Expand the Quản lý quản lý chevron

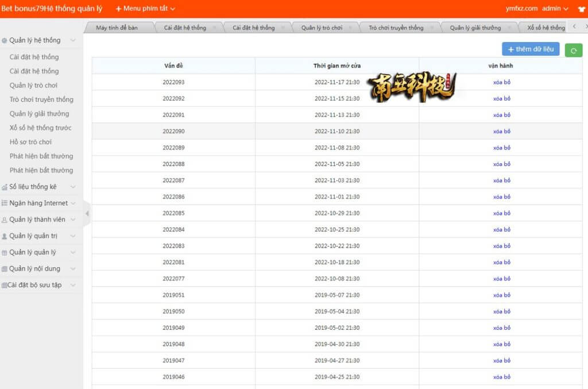[x=73, y=252]
